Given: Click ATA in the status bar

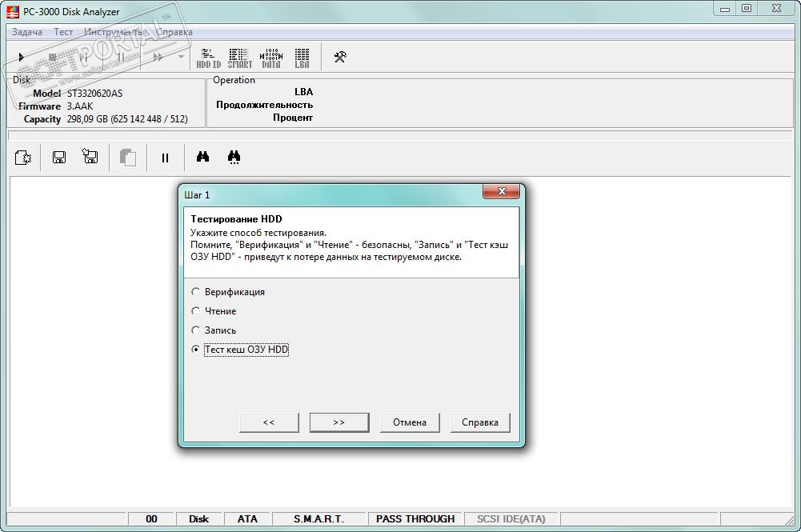Looking at the screenshot, I should pyautogui.click(x=247, y=518).
